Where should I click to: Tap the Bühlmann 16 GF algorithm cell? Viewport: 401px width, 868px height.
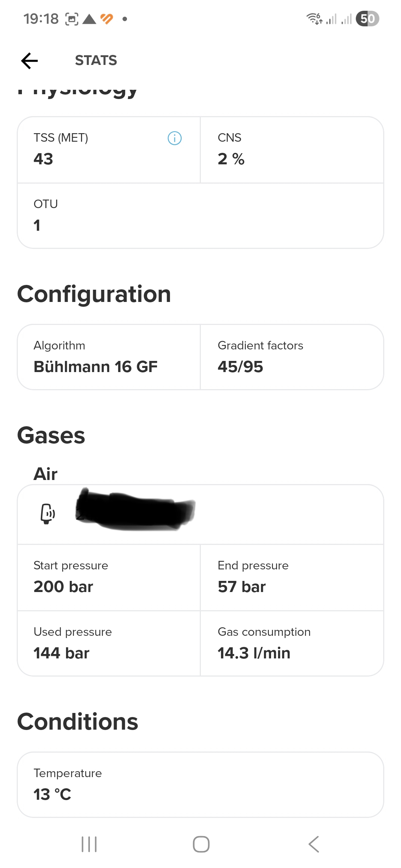109,357
